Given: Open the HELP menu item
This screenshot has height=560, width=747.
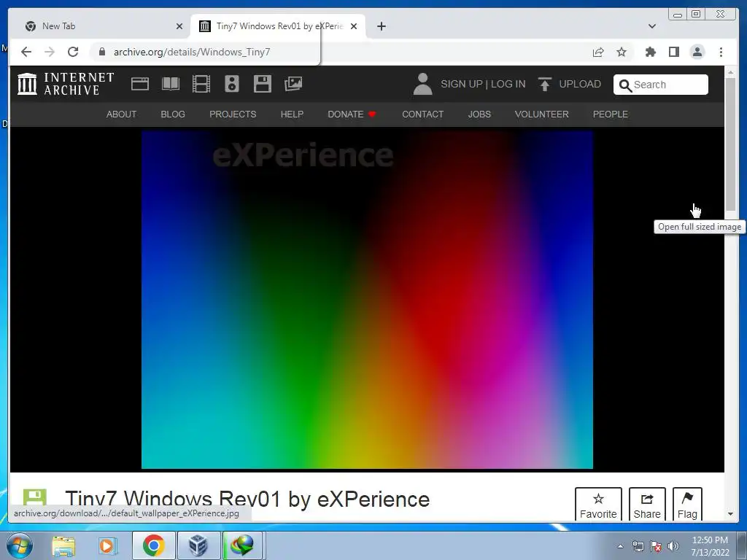Looking at the screenshot, I should (292, 114).
